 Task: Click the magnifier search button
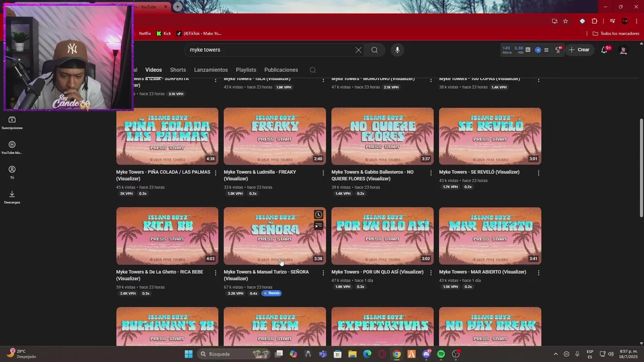tap(375, 50)
